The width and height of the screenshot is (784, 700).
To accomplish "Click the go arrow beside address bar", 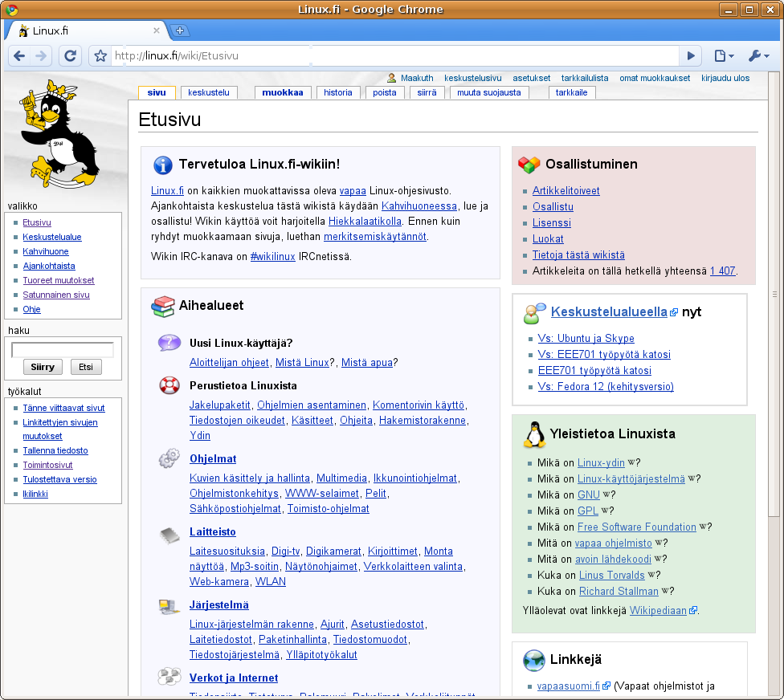I will tap(690, 56).
